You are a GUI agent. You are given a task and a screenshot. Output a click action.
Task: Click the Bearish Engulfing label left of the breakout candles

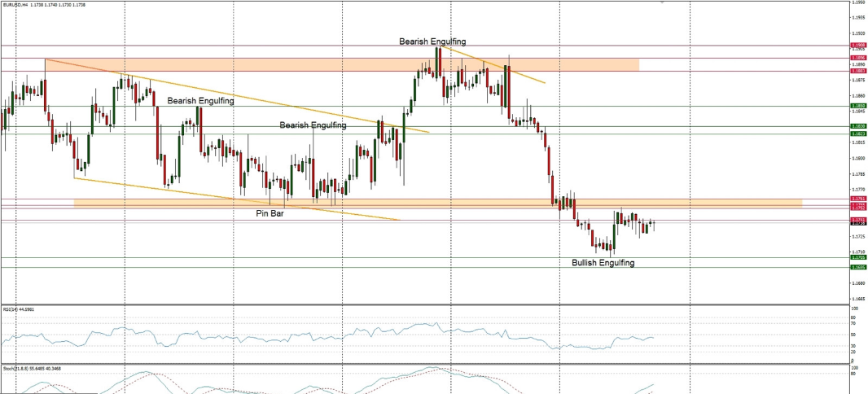tap(313, 125)
